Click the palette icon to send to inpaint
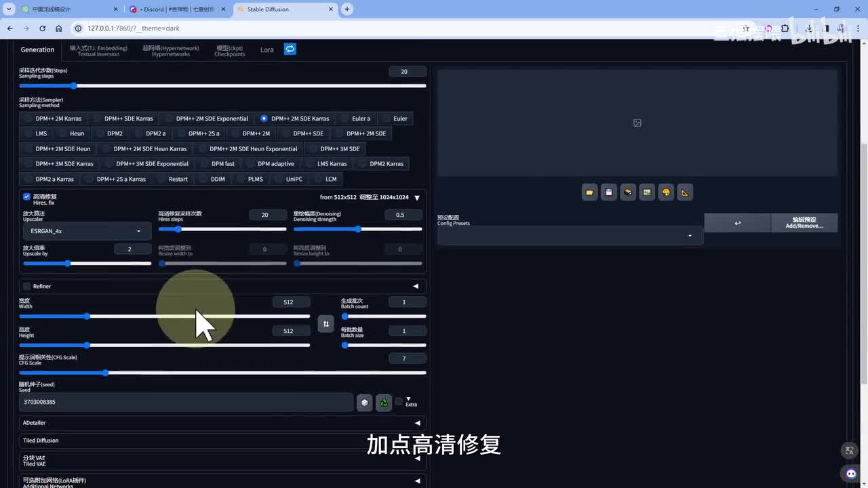 pos(666,192)
